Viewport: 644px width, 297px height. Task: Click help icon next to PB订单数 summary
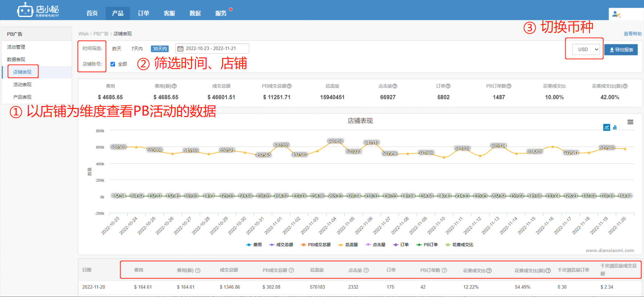tap(509, 86)
